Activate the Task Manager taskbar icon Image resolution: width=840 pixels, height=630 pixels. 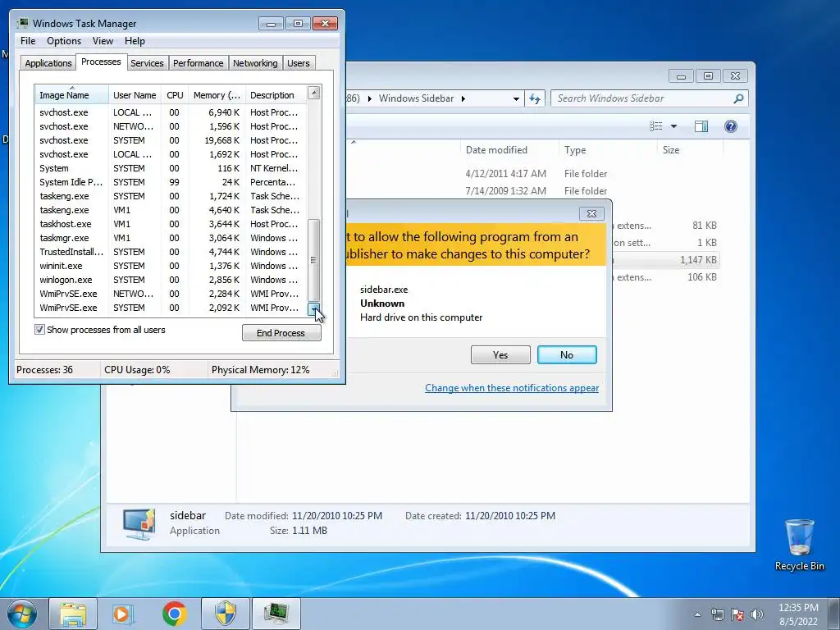[x=276, y=614]
